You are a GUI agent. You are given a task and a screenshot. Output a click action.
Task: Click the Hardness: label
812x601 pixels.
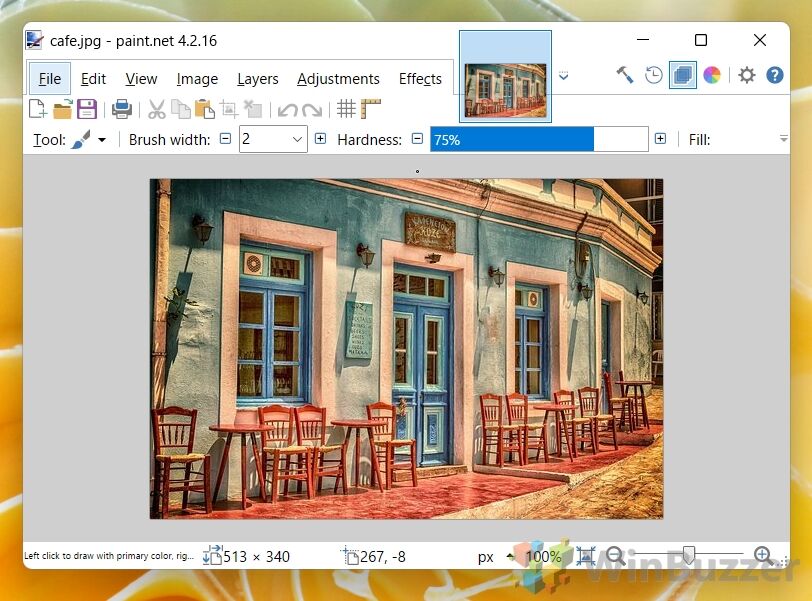[369, 140]
